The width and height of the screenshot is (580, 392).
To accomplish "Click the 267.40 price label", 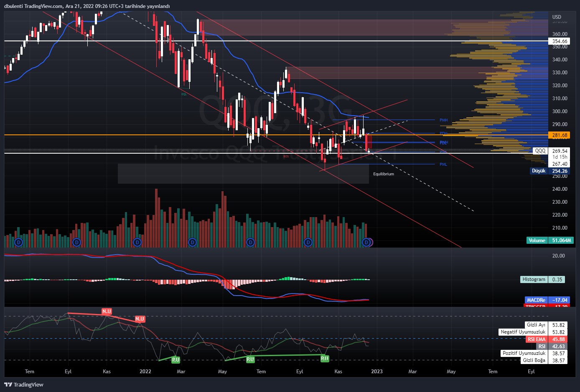I will (x=560, y=164).
